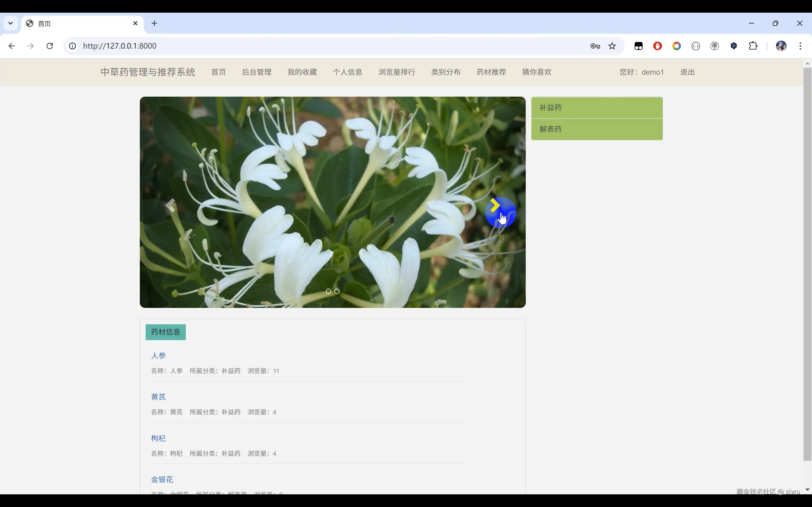The image size is (812, 507).
Task: Go to 浏览量排行 page
Action: click(x=396, y=72)
